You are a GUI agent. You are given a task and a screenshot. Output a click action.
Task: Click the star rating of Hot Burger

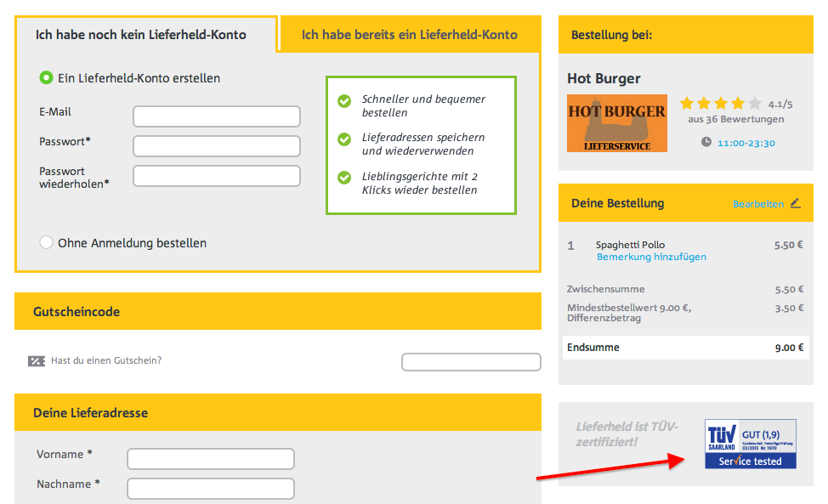tap(720, 104)
